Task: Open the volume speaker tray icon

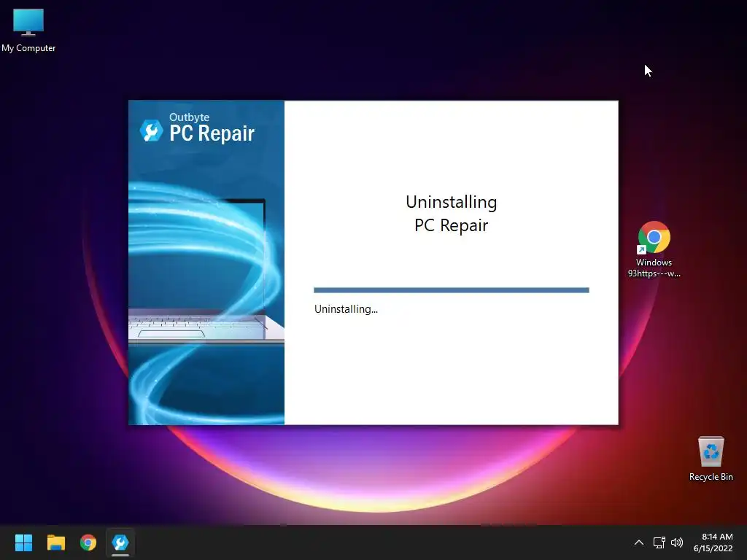Action: click(x=676, y=542)
